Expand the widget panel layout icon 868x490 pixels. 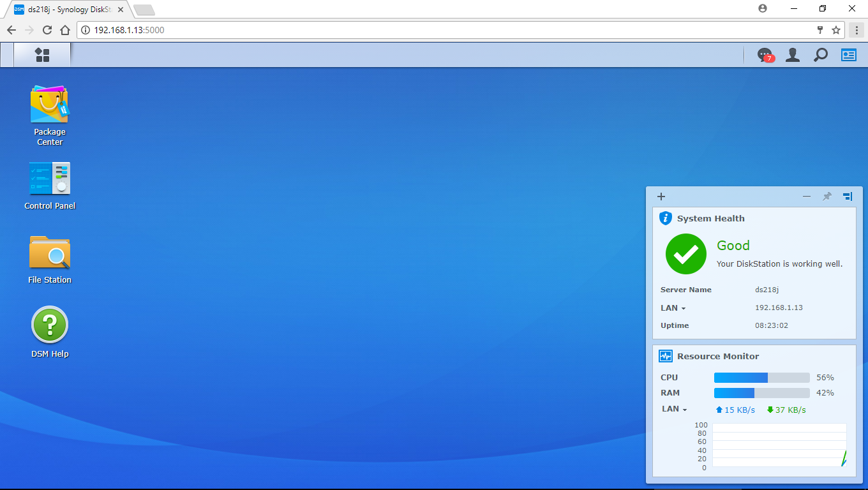tap(848, 197)
